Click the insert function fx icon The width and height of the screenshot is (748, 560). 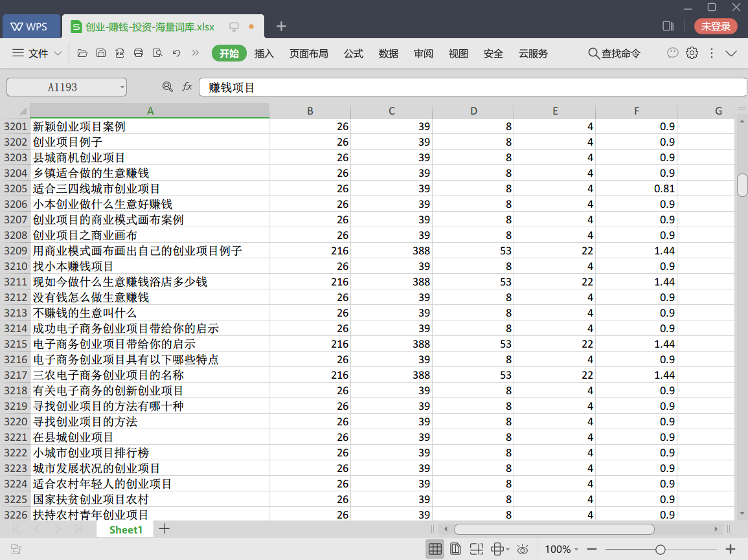(x=187, y=87)
